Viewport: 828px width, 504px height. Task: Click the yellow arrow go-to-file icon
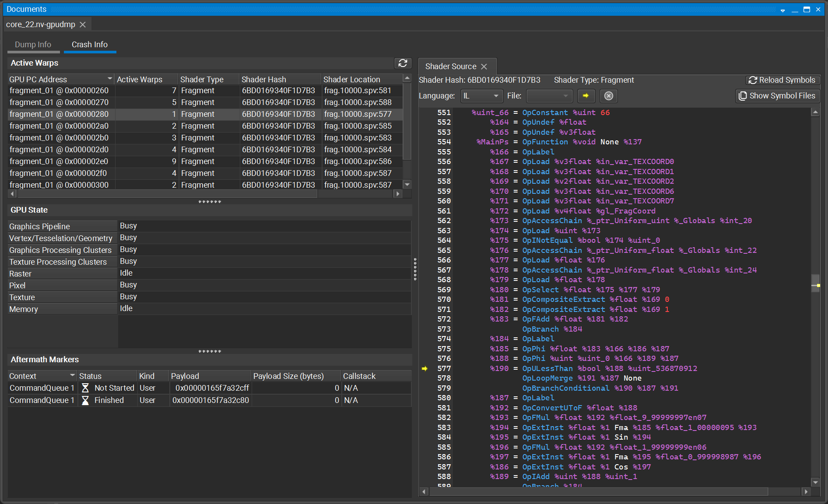(x=586, y=96)
